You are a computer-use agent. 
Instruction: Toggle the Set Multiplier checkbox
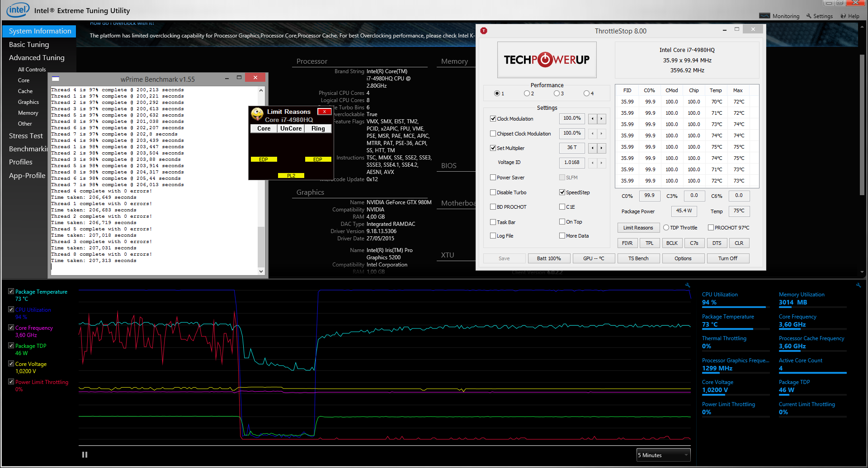493,148
